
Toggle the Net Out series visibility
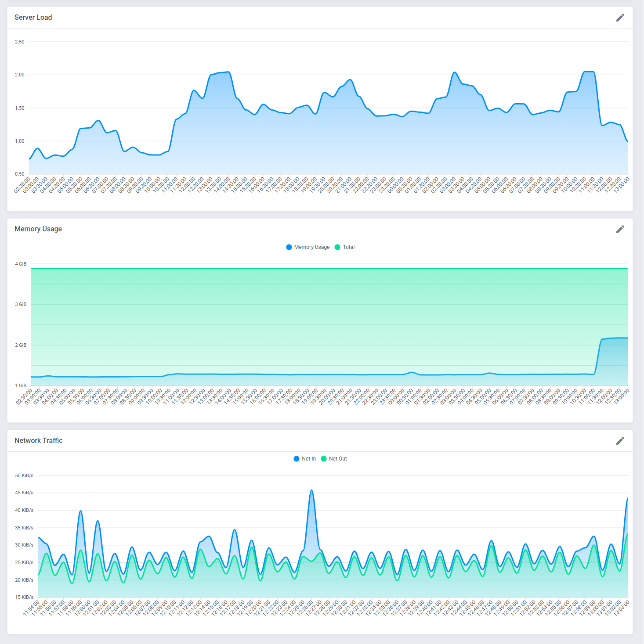coord(324,458)
